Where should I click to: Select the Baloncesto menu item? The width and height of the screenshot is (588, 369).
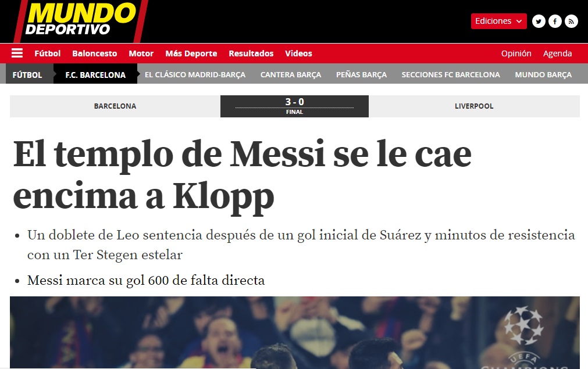94,53
